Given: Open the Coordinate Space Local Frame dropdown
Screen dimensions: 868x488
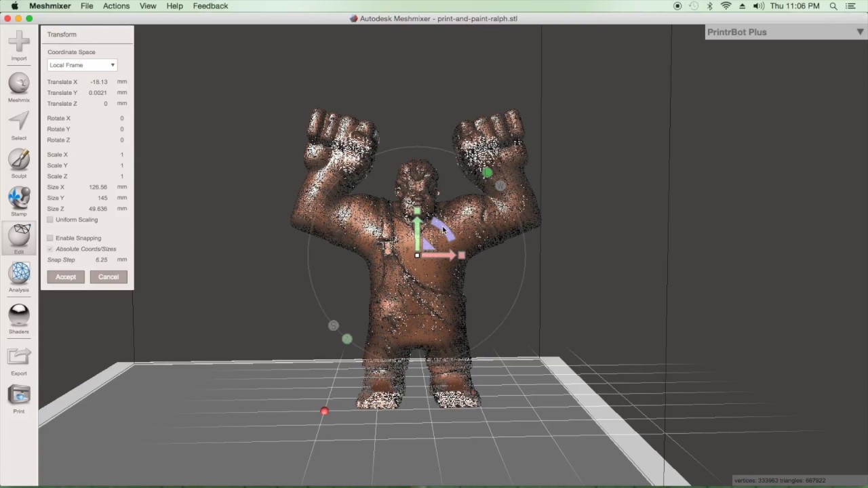Looking at the screenshot, I should click(x=82, y=65).
